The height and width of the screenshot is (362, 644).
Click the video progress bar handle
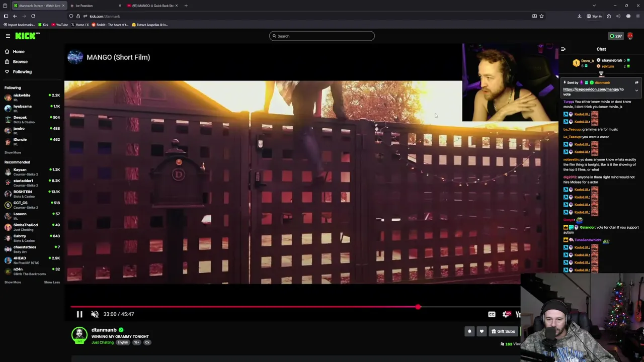[x=418, y=307]
